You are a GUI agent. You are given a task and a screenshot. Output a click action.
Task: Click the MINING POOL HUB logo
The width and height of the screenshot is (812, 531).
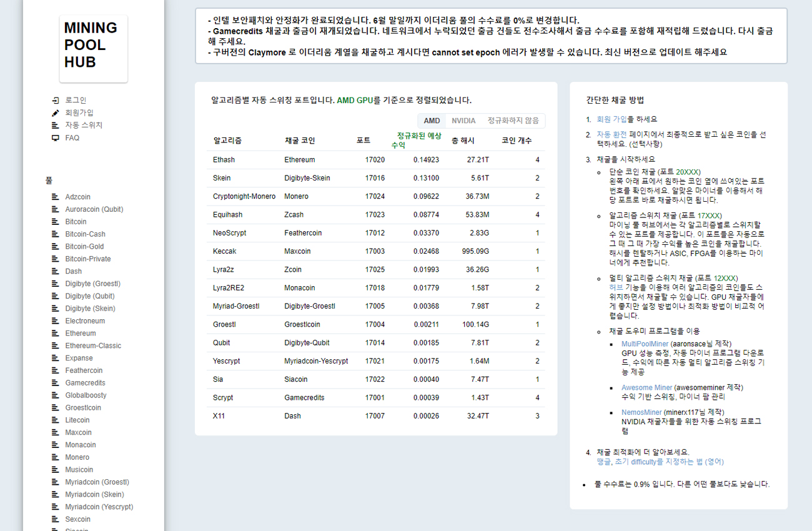click(x=93, y=48)
